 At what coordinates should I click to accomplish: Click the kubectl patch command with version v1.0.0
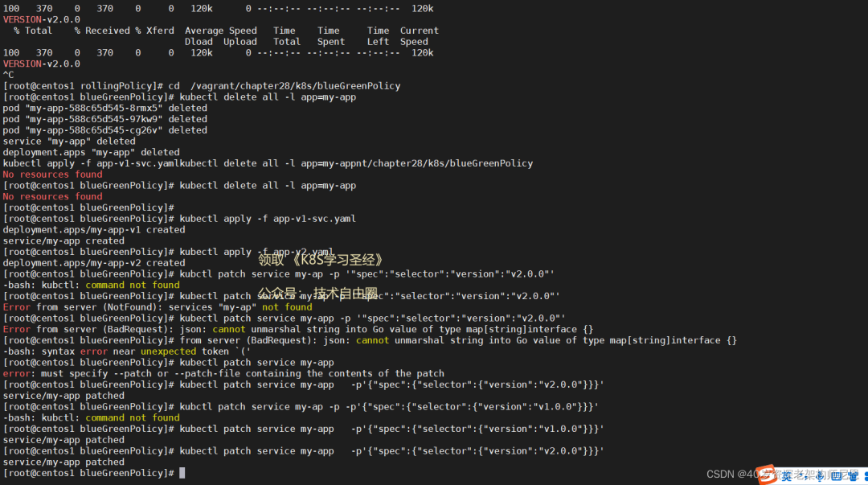392,430
